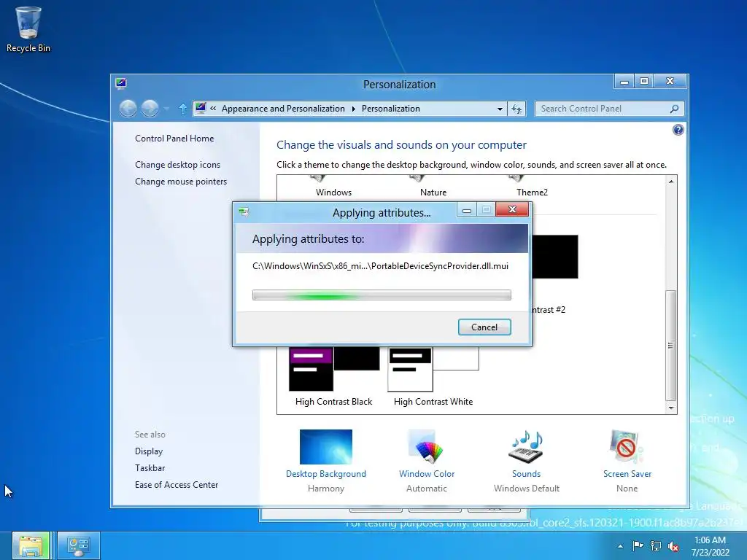The image size is (747, 560).
Task: Open Control Panel Home link
Action: (174, 139)
